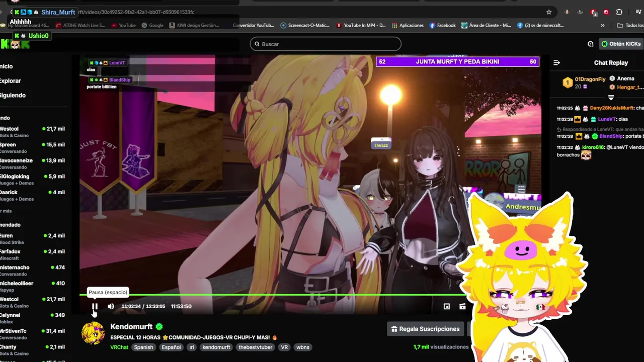Open Farfadox Minecraft channel

33,254
